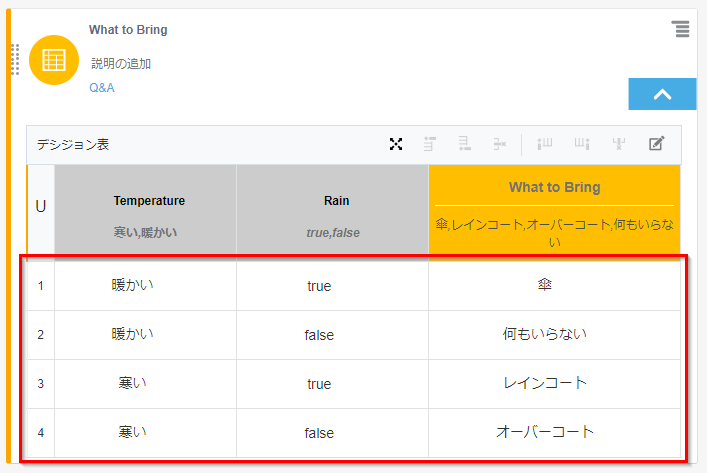Click the レインコート cell in row 3
The image size is (707, 473).
tap(545, 383)
